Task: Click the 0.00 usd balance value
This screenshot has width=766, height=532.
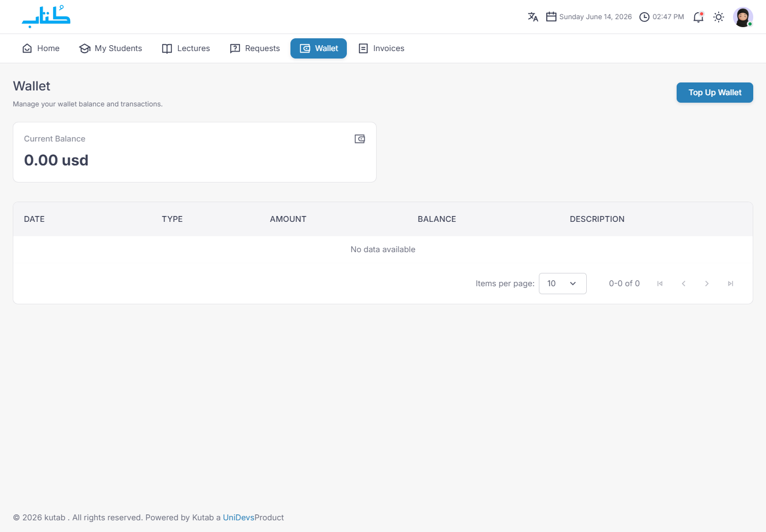Action: [x=56, y=160]
